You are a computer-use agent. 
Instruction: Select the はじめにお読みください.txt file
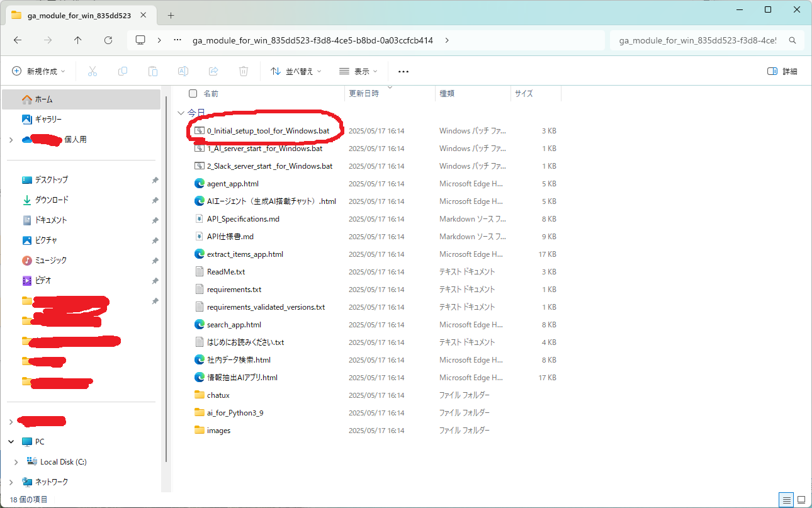click(245, 342)
